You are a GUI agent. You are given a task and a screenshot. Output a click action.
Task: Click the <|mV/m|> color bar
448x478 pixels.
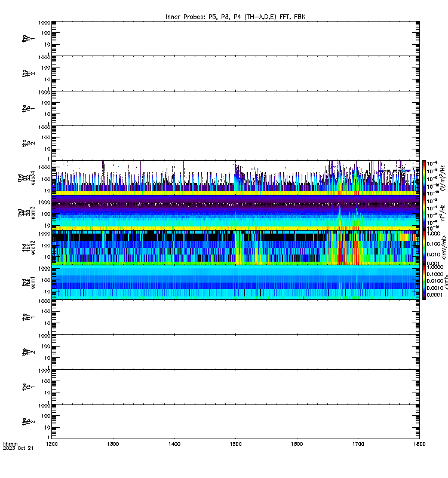pyautogui.click(x=424, y=247)
